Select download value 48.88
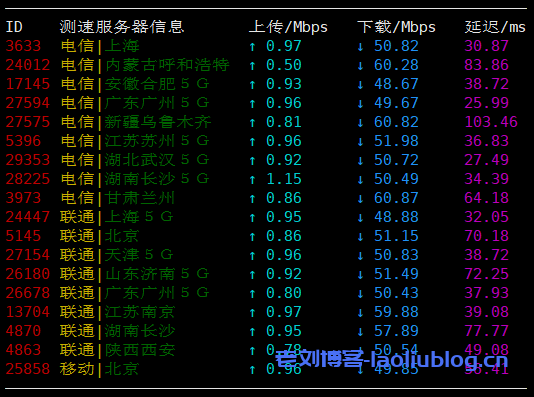Image resolution: width=534 pixels, height=397 pixels. point(396,217)
